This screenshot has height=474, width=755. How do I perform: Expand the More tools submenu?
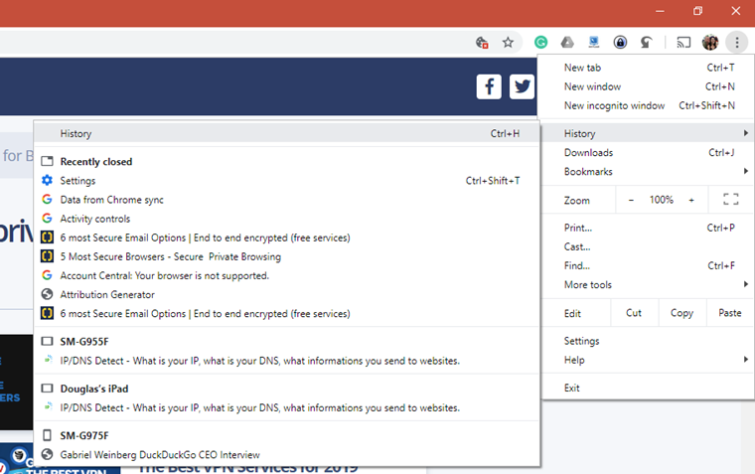[648, 285]
